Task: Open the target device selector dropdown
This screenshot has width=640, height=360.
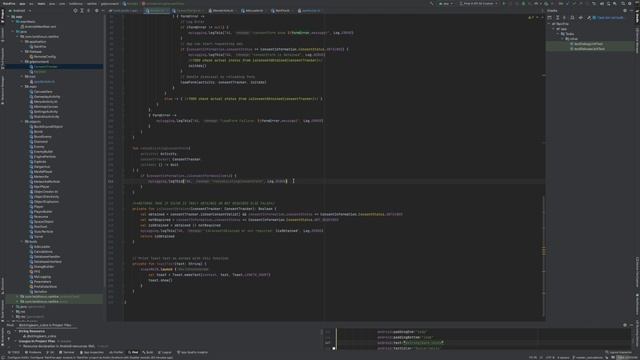Action: click(478, 4)
